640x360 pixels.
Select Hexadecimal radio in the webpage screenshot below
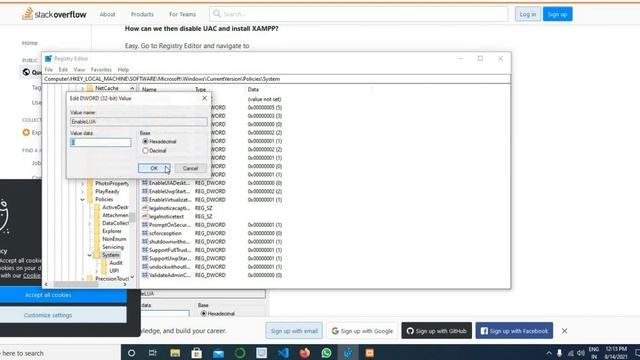pos(203,313)
